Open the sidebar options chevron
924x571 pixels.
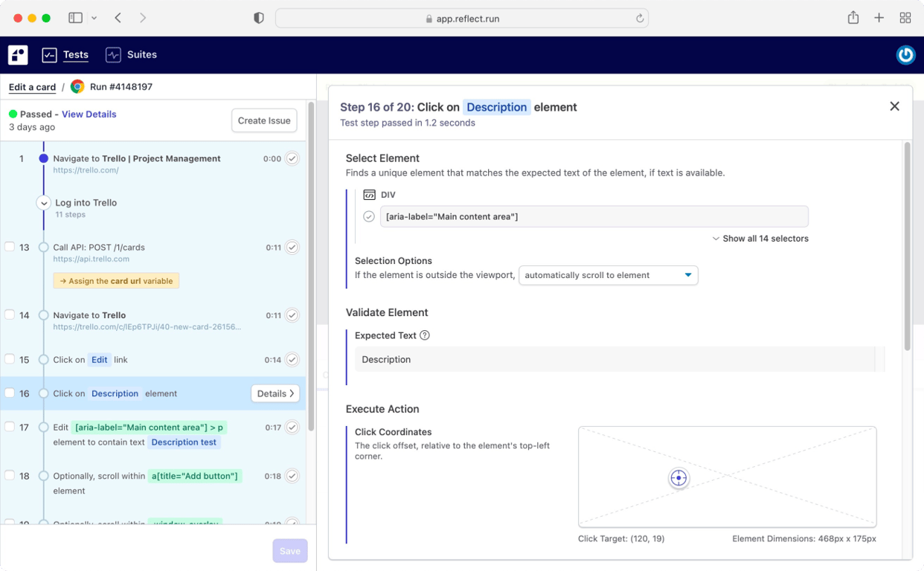(94, 18)
